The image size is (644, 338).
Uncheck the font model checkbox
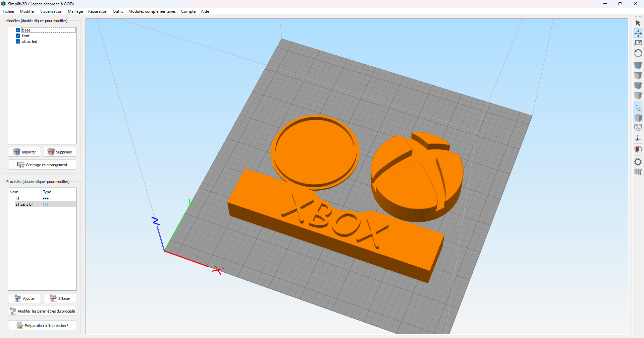[18, 36]
